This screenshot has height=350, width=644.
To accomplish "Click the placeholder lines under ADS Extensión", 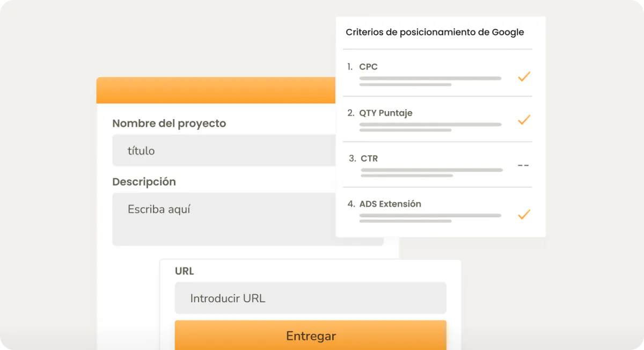I will [430, 218].
